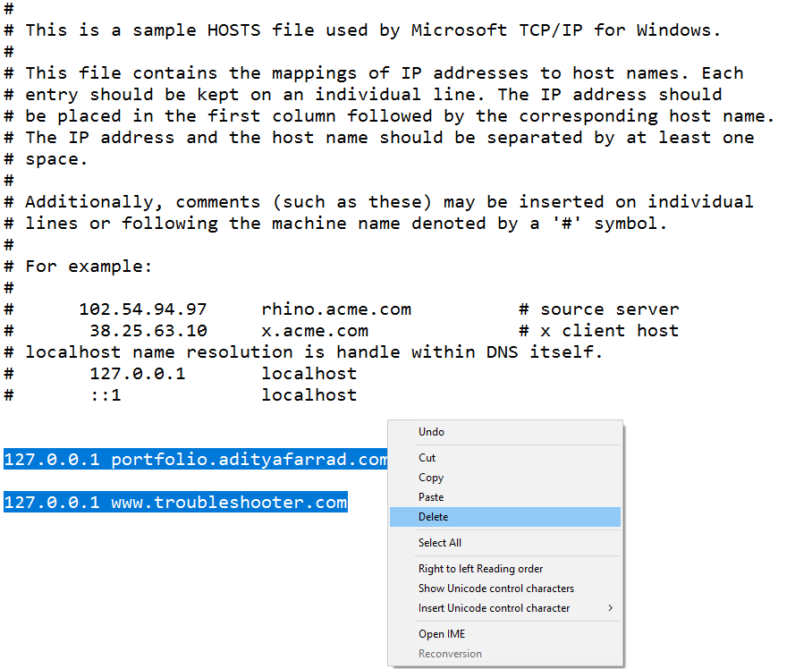The width and height of the screenshot is (812, 669).
Task: Choose "Cut" in the context menu
Action: [x=427, y=458]
